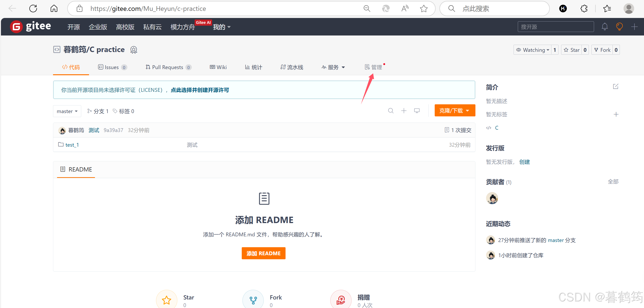Switch to the Issues tab
Viewport: 644px width, 308px height.
tap(112, 67)
